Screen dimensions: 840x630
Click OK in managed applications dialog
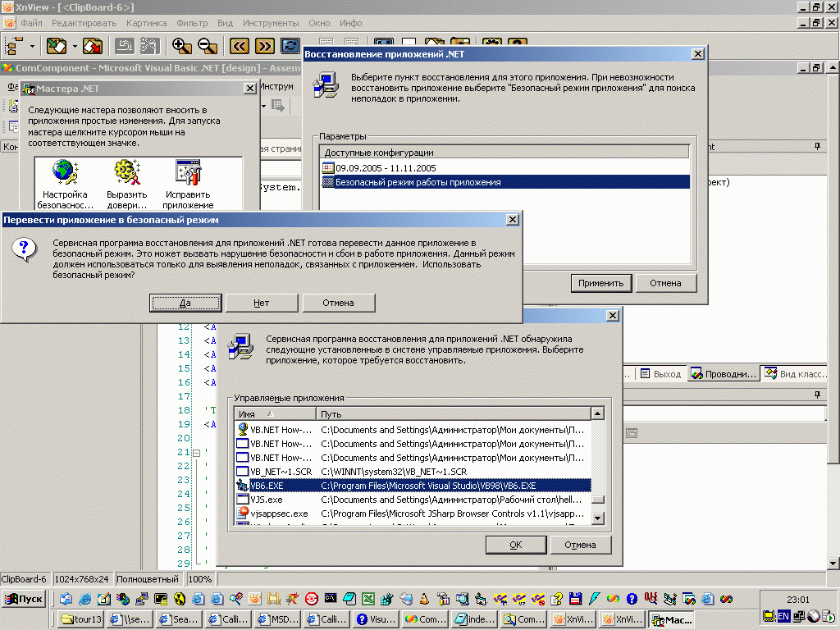click(x=516, y=545)
